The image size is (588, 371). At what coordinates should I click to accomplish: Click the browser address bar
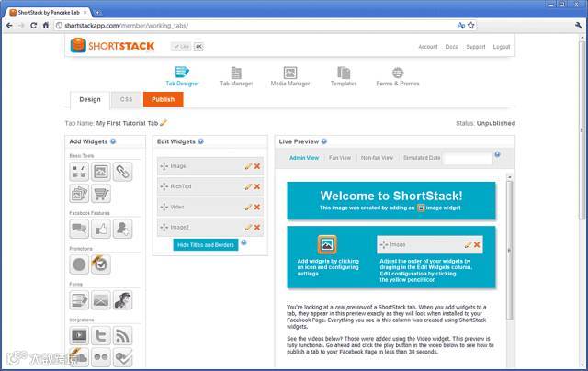point(255,26)
